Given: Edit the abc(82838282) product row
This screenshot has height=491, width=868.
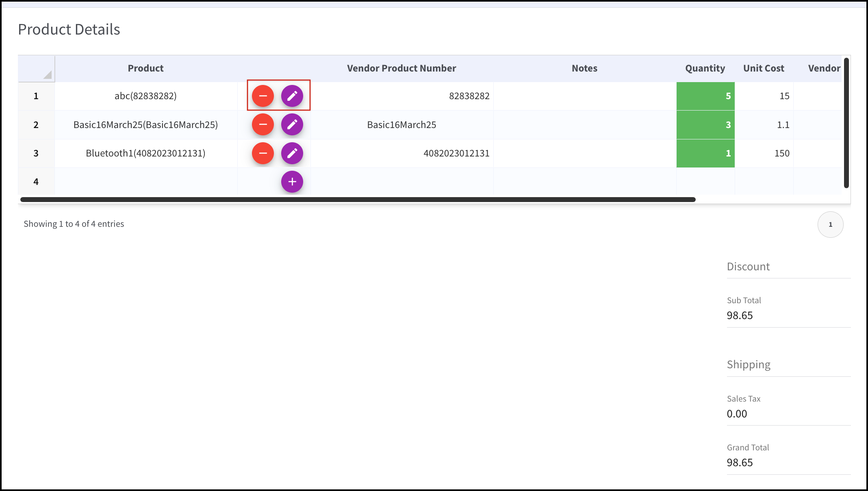Looking at the screenshot, I should (292, 96).
